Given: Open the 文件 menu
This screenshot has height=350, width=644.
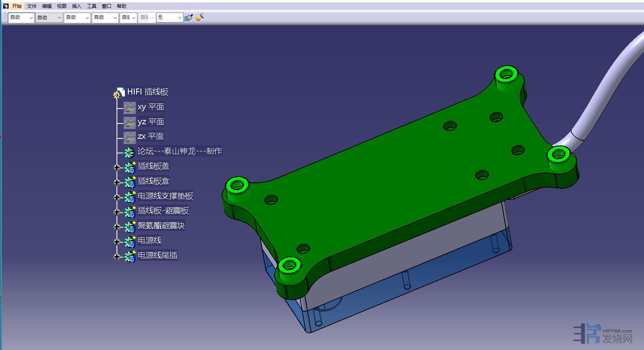Looking at the screenshot, I should (31, 6).
